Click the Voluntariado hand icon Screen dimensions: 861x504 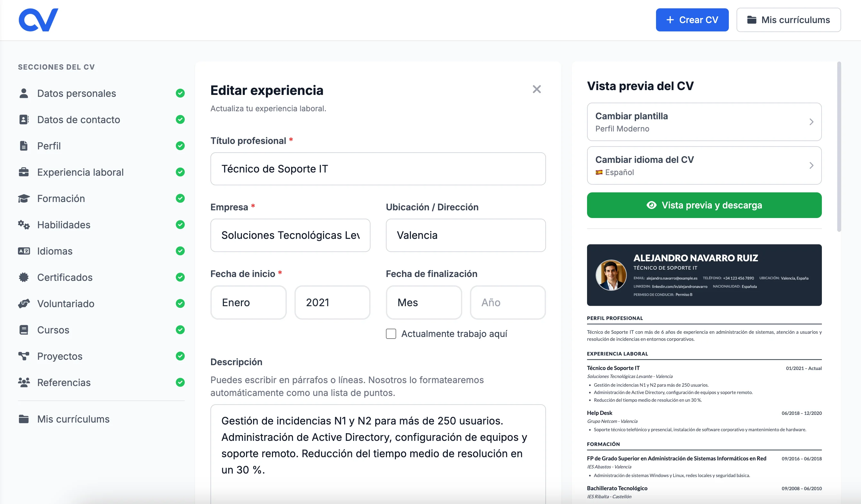coord(24,304)
